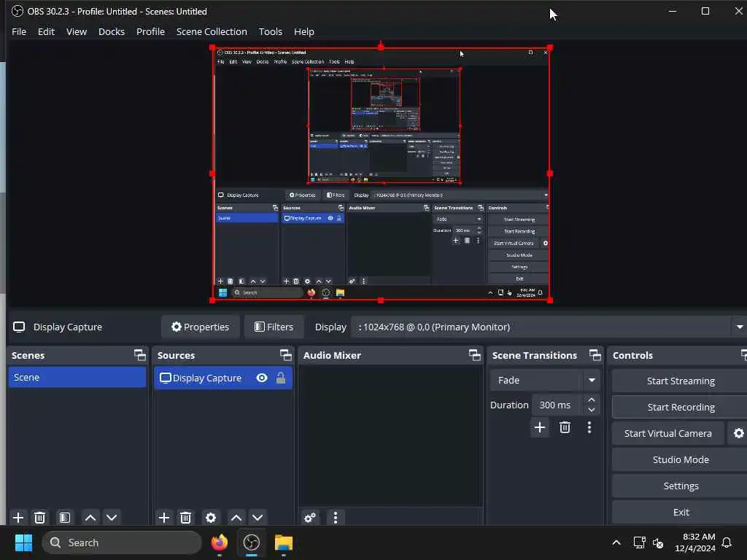This screenshot has width=747, height=560.
Task: Move source up arrow in Sources panel
Action: click(x=236, y=518)
